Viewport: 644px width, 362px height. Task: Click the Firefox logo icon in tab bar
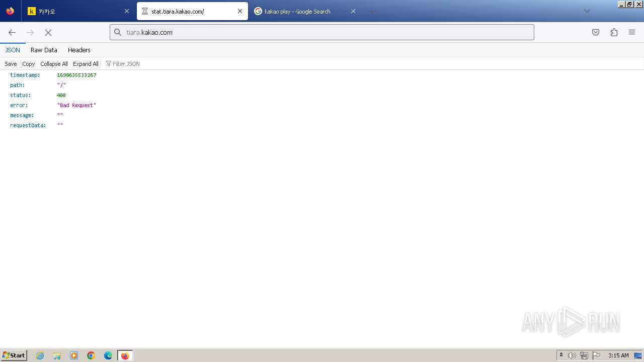point(10,11)
